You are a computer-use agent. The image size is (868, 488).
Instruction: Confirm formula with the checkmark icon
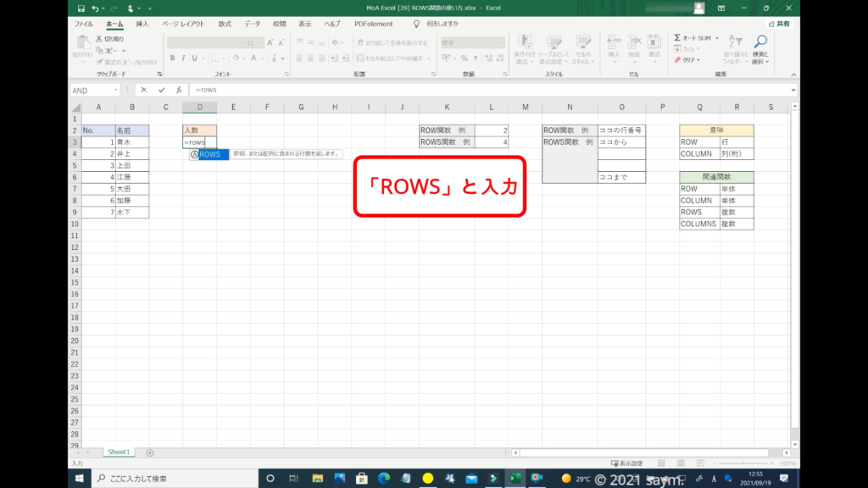(x=161, y=90)
